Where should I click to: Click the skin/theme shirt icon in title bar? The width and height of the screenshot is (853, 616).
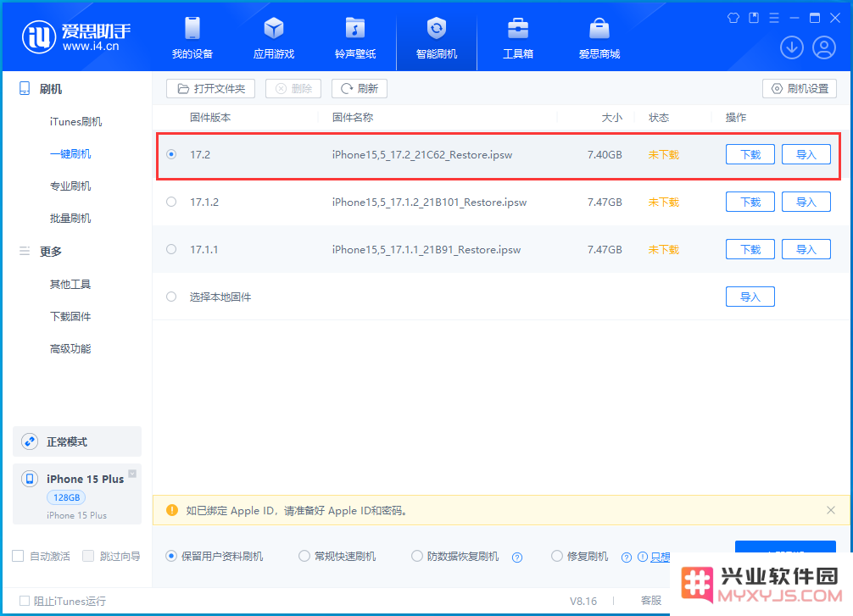point(733,18)
